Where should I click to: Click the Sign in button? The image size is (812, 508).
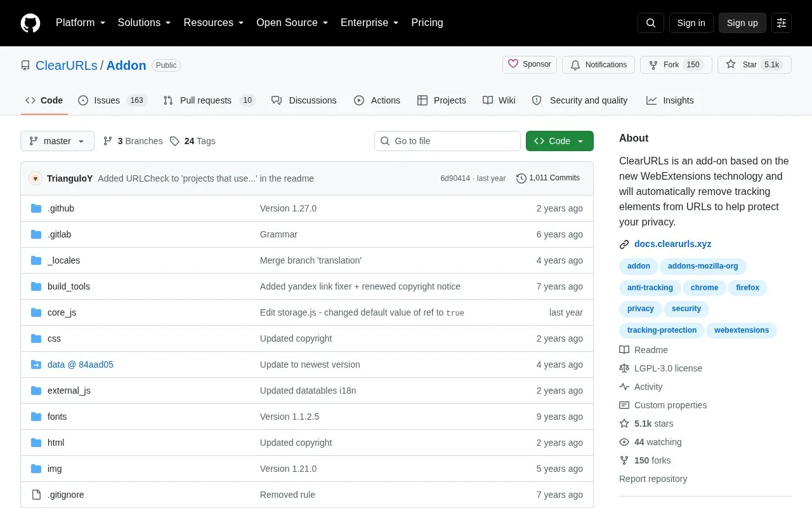click(x=691, y=23)
